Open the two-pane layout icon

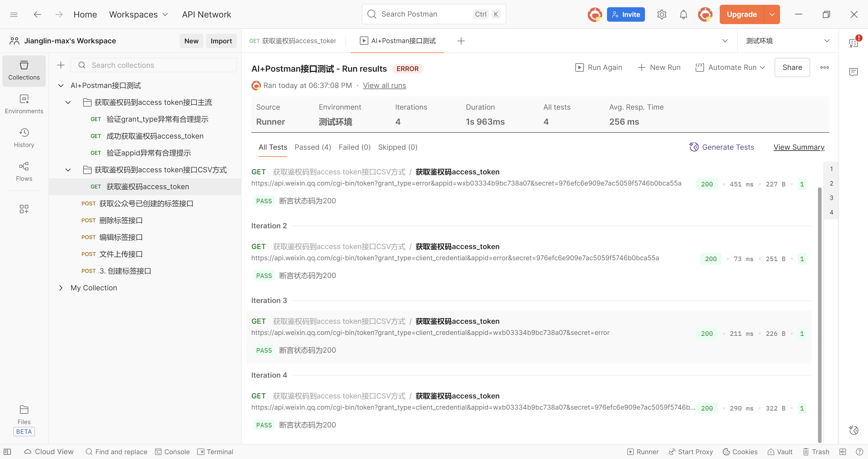click(843, 451)
